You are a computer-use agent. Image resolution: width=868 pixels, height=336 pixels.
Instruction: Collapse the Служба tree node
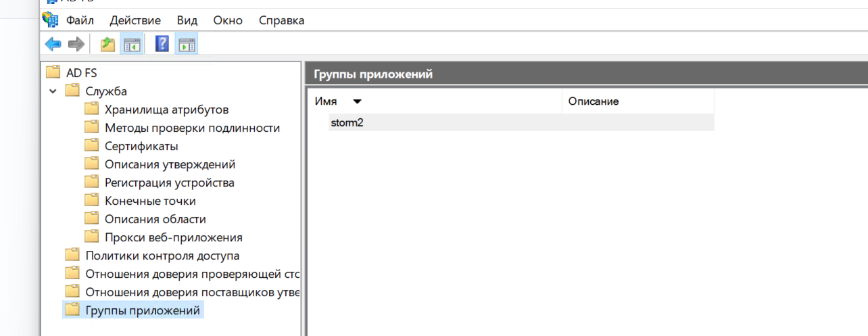[53, 91]
